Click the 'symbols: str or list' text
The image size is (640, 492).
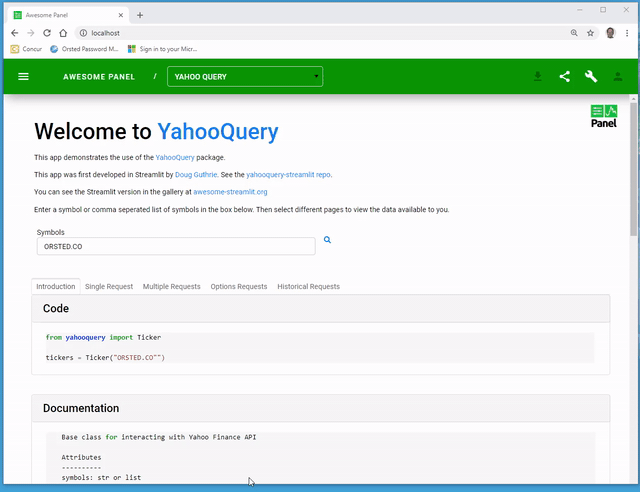click(x=101, y=477)
